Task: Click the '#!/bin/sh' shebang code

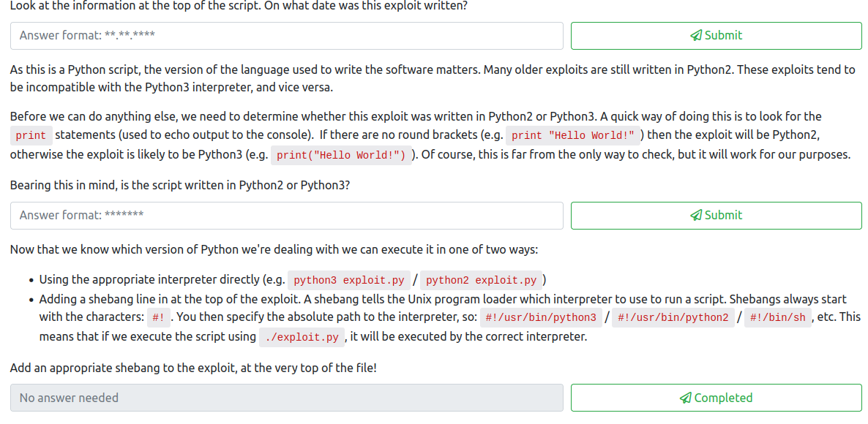Action: pos(777,318)
